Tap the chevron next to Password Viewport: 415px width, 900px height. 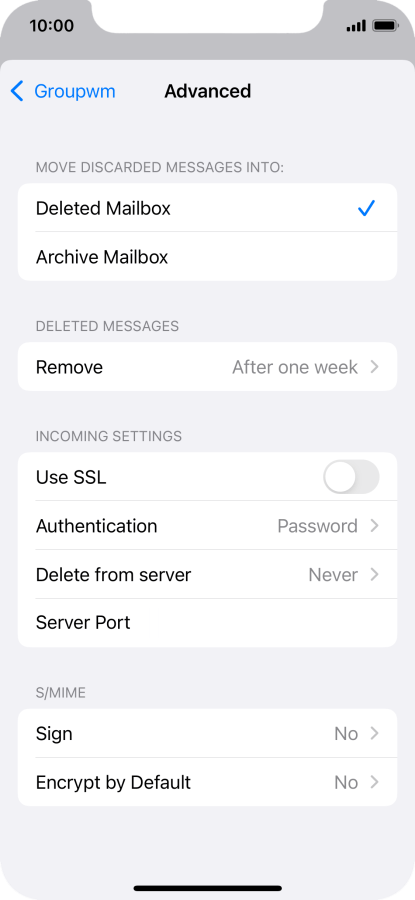(375, 526)
